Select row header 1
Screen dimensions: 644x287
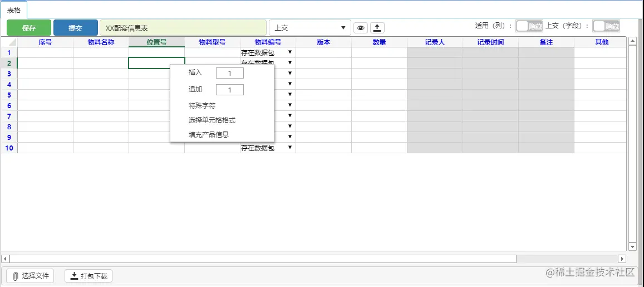9,52
